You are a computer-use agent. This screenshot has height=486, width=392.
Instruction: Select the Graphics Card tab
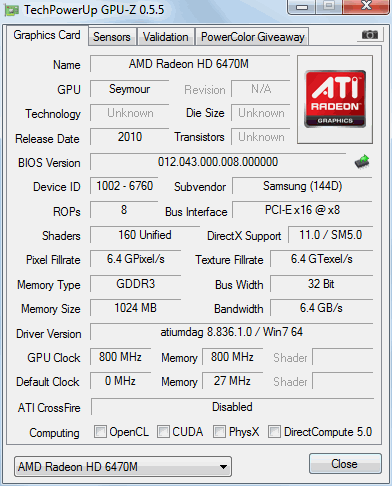tap(47, 35)
